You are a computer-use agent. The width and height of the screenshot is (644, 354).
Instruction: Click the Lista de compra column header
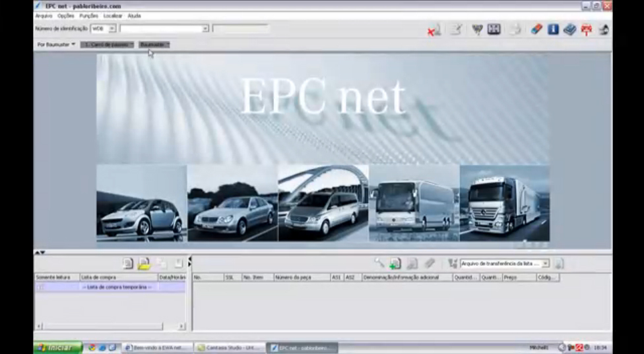pyautogui.click(x=119, y=278)
